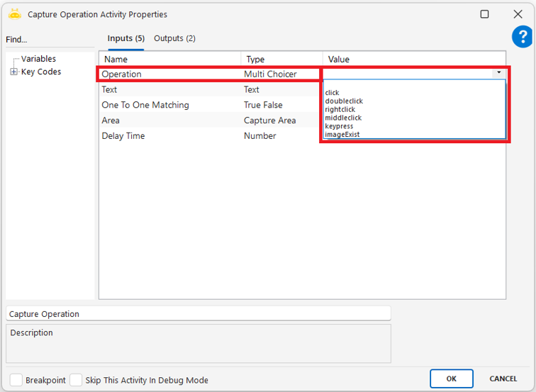
Task: Enable the Breakpoint checkbox
Action: [x=16, y=380]
